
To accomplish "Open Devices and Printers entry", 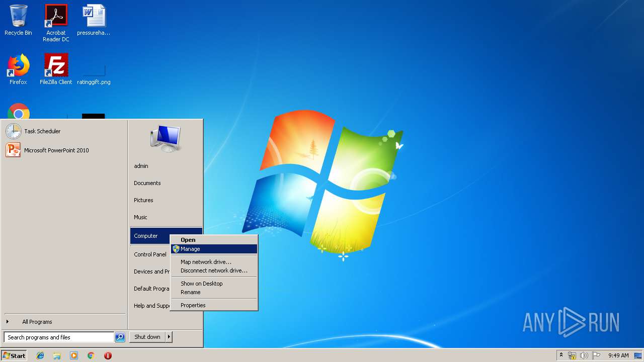I will tap(150, 271).
